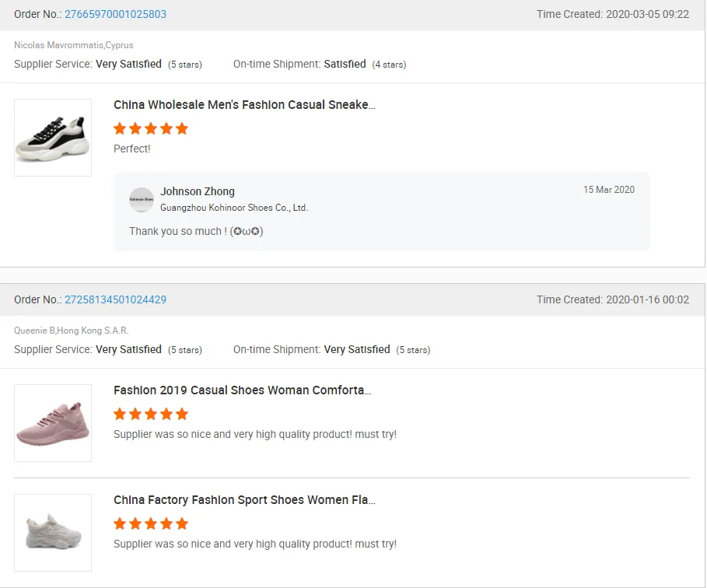
Task: Click reviewer name Nicolas Mavrommatis, Cyprus
Action: [74, 45]
